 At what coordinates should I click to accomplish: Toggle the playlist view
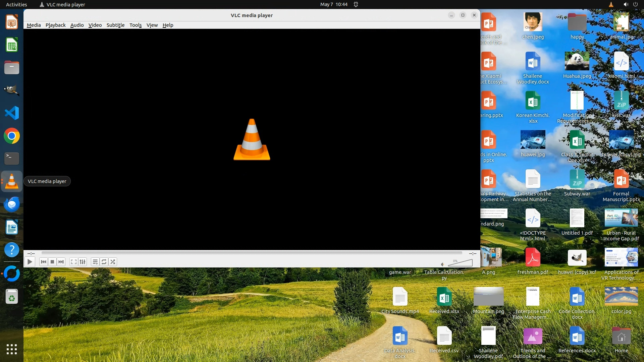point(95,262)
